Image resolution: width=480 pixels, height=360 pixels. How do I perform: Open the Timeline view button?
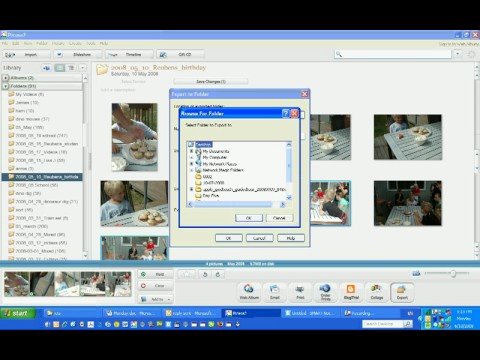[130, 54]
